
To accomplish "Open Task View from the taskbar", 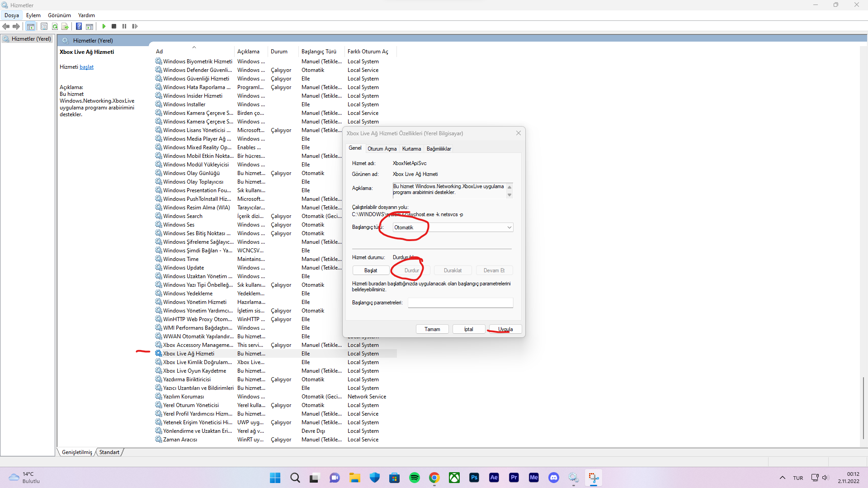I will pyautogui.click(x=315, y=478).
